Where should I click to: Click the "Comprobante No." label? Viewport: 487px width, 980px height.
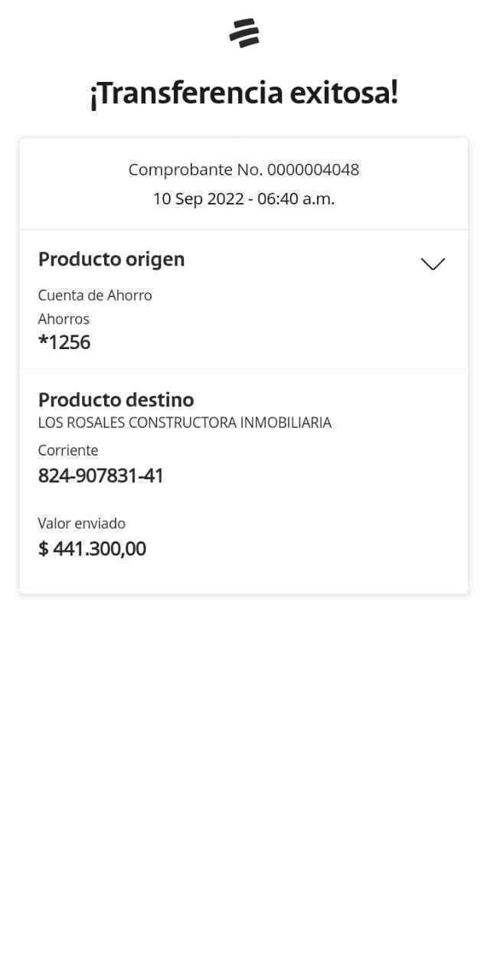point(195,170)
